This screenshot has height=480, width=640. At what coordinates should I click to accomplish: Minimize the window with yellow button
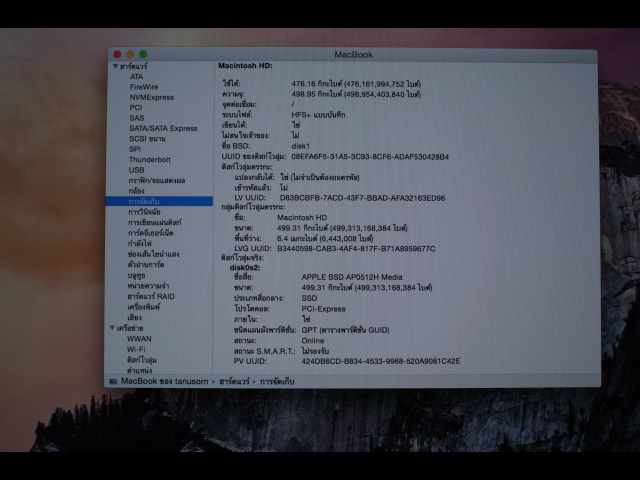[130, 54]
